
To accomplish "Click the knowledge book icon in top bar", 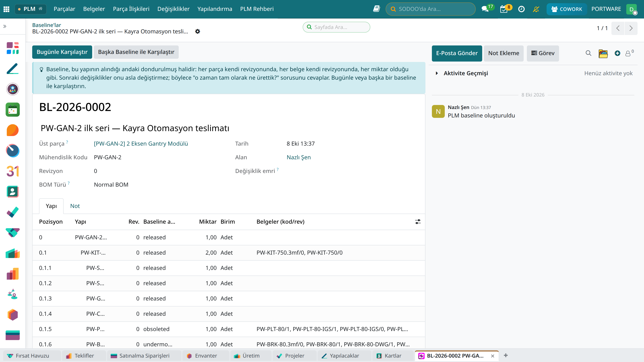I will pyautogui.click(x=377, y=9).
